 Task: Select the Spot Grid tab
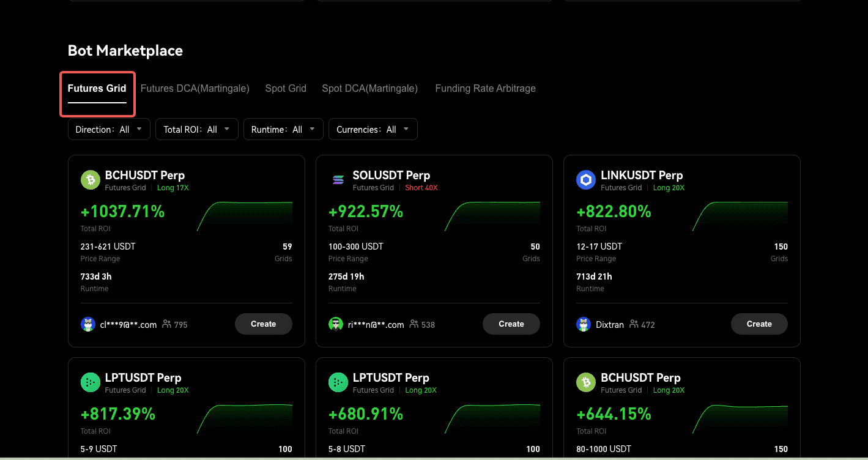pos(286,88)
